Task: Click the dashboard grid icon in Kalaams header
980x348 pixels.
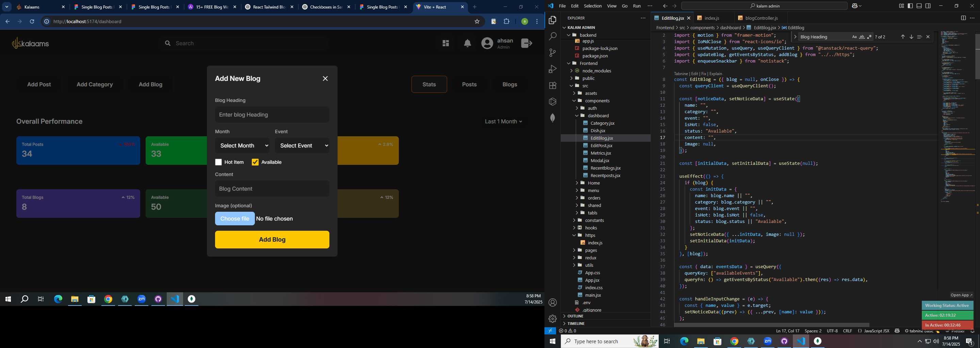Action: tap(446, 43)
